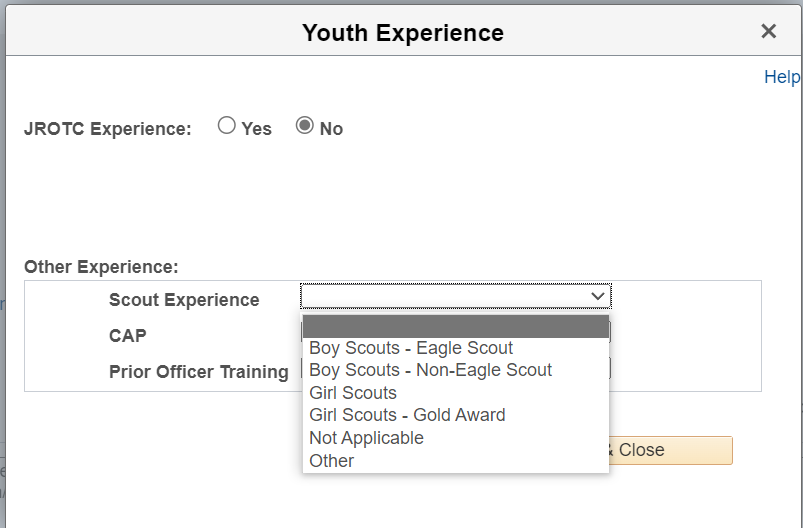Open the Help link

781,77
